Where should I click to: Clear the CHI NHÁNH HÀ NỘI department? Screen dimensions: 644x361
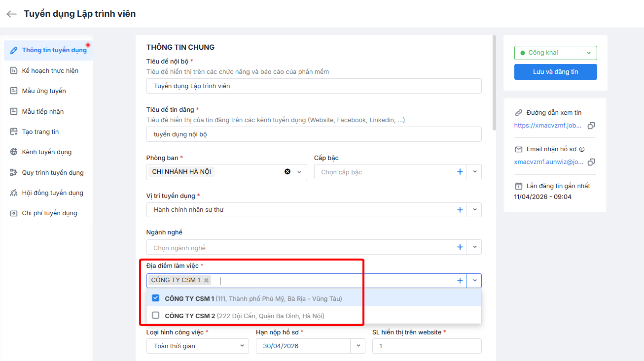(287, 172)
